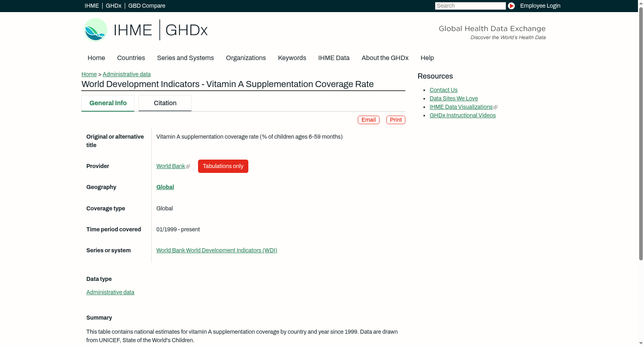The width and height of the screenshot is (644, 347).
Task: Click Administrative data link under Data type
Action: [110, 292]
